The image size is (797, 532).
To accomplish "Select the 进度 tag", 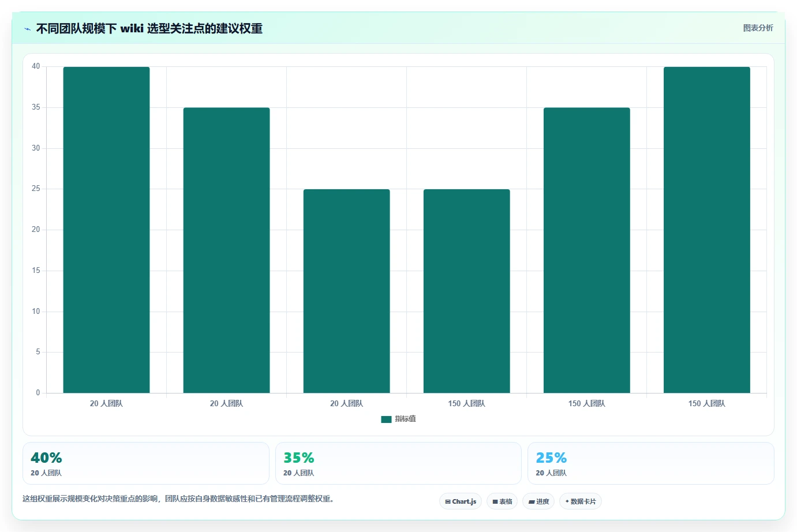I will 538,501.
